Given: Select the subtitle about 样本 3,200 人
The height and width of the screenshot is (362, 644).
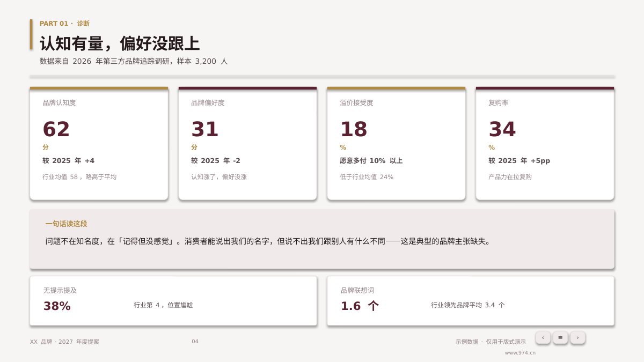Looking at the screenshot, I should (134, 61).
